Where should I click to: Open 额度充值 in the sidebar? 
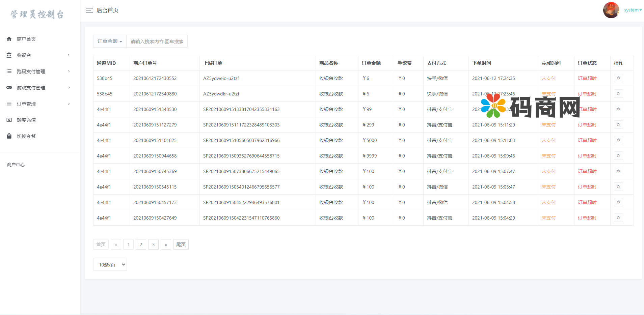click(x=26, y=120)
